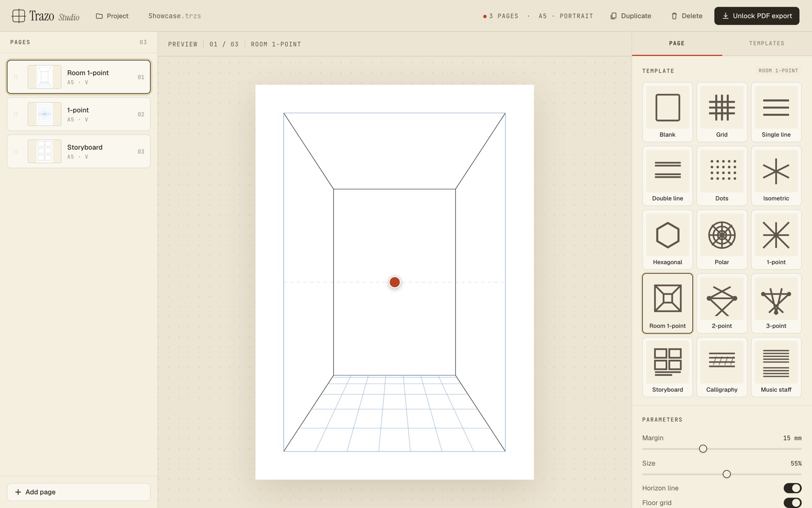Click the 15 mm margin value

792,438
